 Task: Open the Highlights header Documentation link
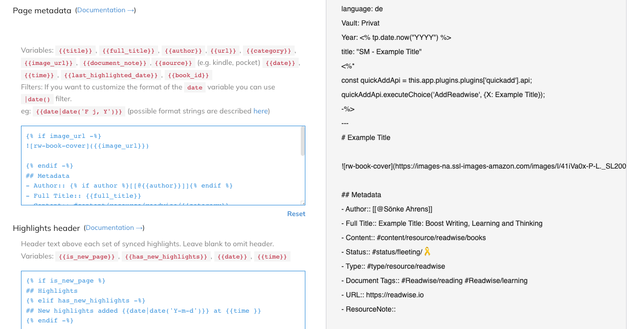114,228
